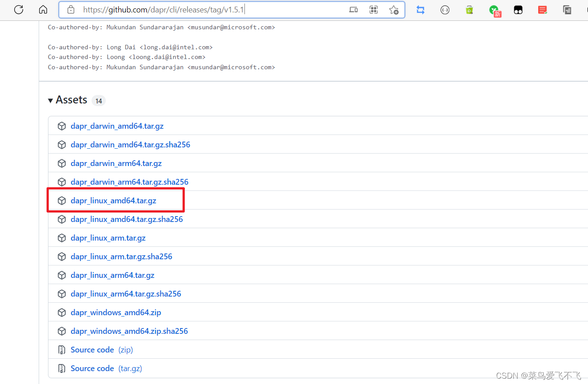Download dapr_linux_arm64.tar.gz.sha256

coord(126,294)
